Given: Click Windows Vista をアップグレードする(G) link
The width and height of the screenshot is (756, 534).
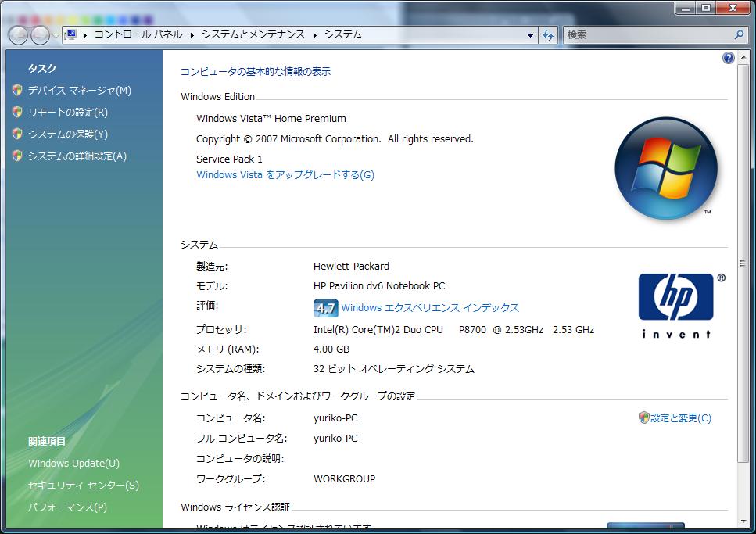Looking at the screenshot, I should pyautogui.click(x=285, y=174).
